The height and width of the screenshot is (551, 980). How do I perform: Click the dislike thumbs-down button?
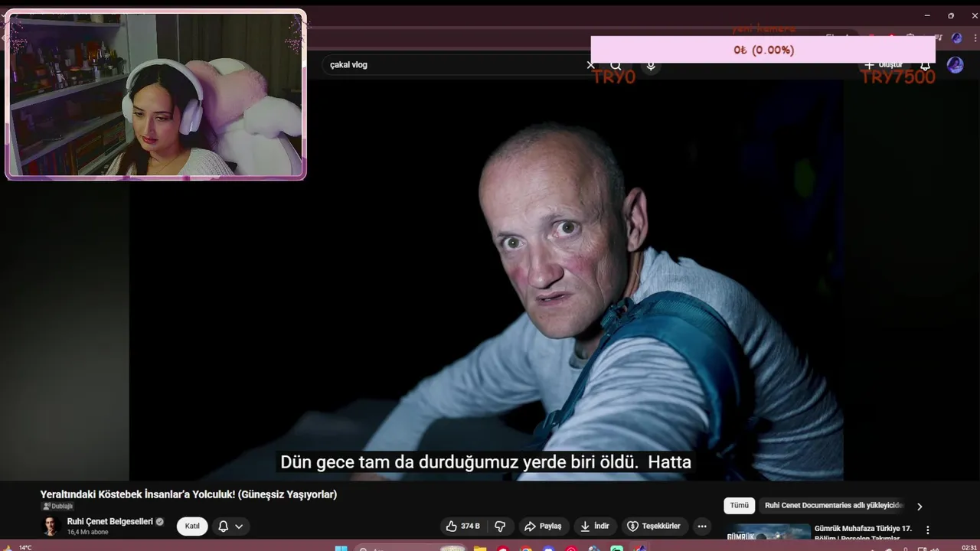click(x=500, y=526)
